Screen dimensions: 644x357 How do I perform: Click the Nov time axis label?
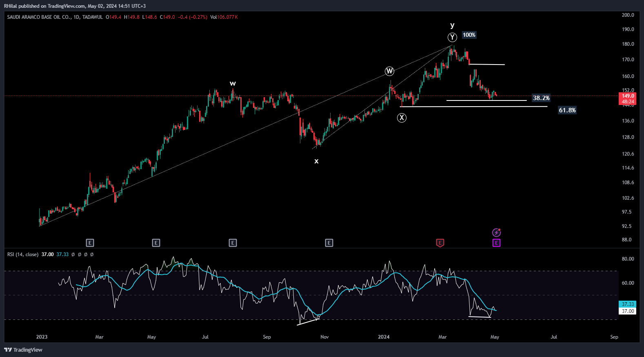[324, 337]
